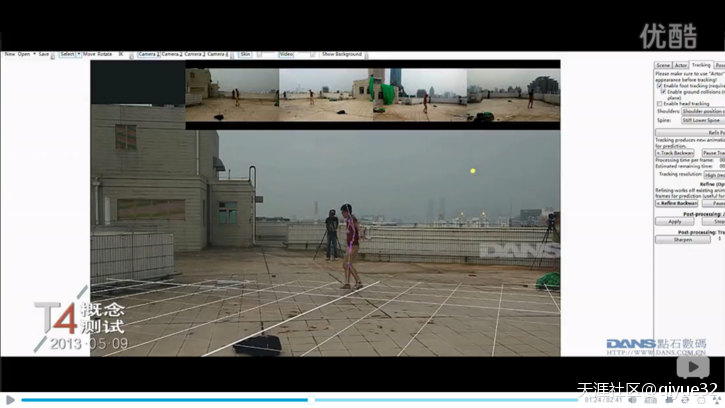The height and width of the screenshot is (408, 725).
Task: Click the Save toolbar button
Action: [x=43, y=54]
